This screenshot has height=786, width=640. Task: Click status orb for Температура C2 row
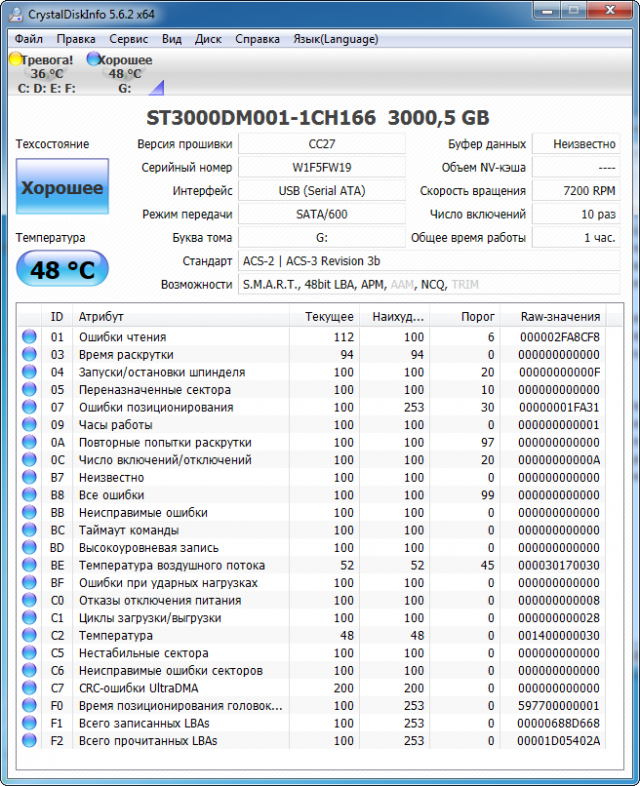click(29, 635)
